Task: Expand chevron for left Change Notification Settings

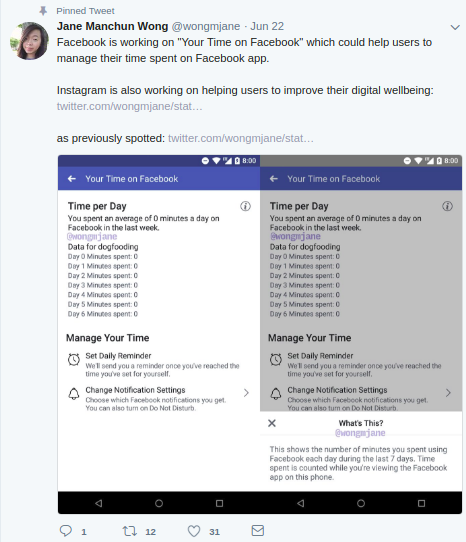Action: (x=246, y=393)
